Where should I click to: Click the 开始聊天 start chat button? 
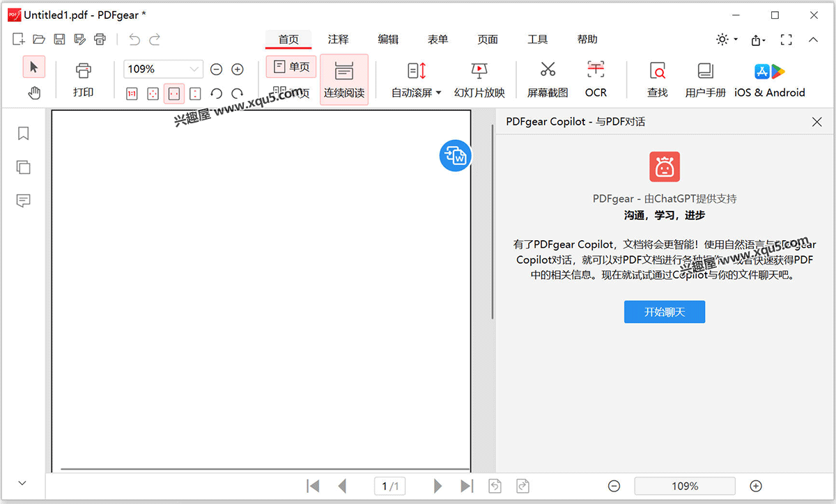(665, 312)
